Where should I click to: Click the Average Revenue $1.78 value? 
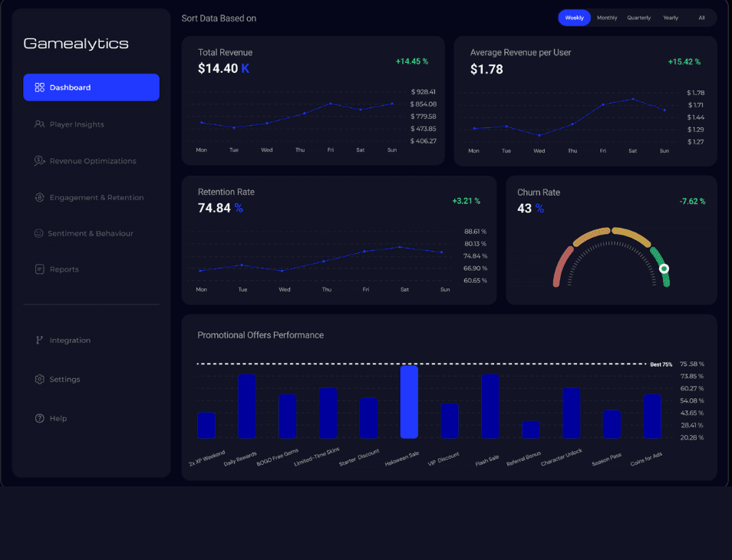pyautogui.click(x=486, y=70)
